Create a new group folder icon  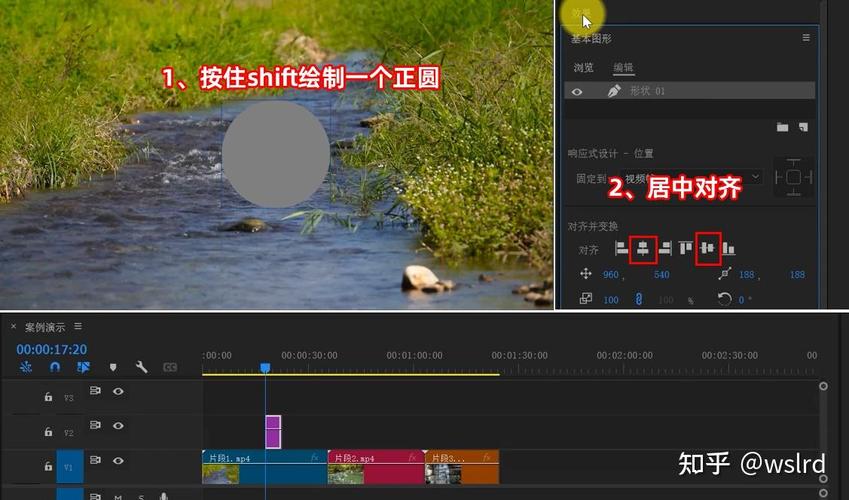(782, 127)
